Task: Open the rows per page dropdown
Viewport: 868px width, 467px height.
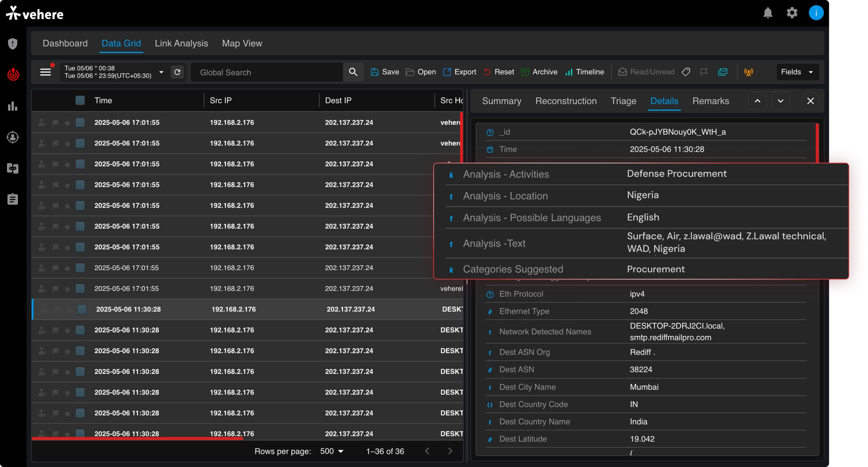Action: [332, 451]
